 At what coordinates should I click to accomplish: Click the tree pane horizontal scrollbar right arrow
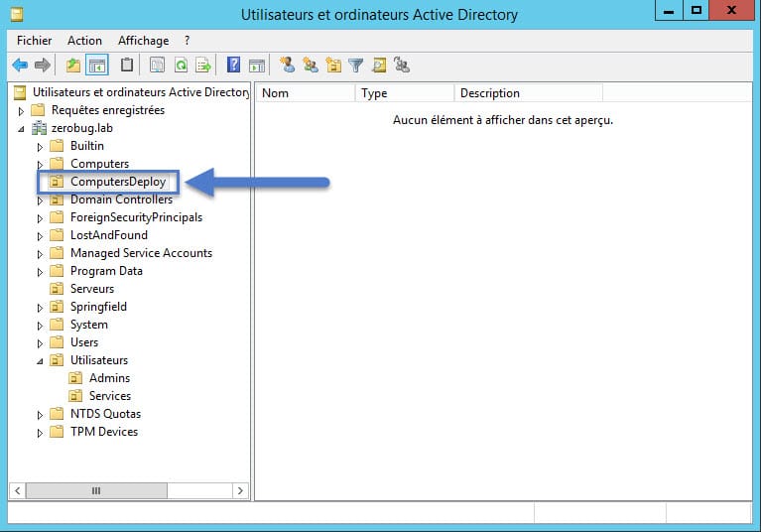(240, 490)
